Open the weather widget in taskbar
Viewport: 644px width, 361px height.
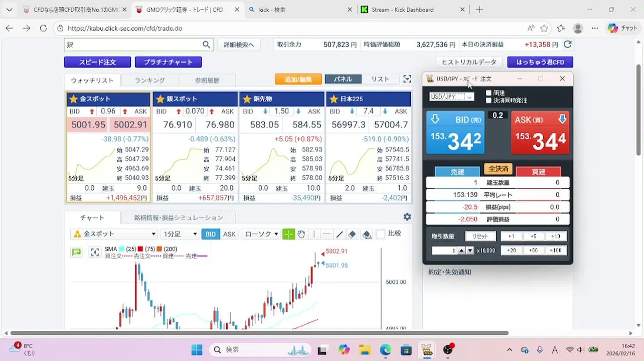click(22, 349)
